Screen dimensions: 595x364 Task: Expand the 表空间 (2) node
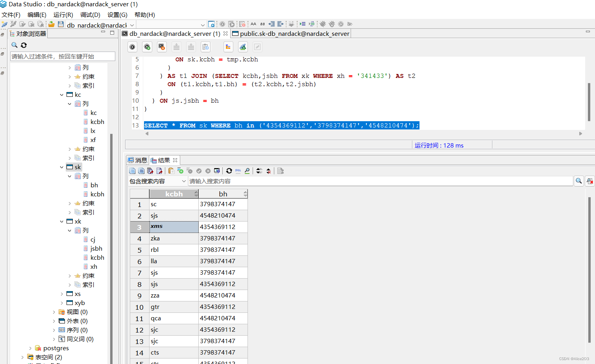22,357
